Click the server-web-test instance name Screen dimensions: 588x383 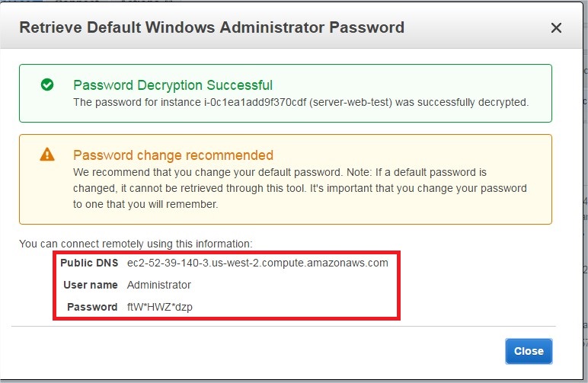[350, 102]
